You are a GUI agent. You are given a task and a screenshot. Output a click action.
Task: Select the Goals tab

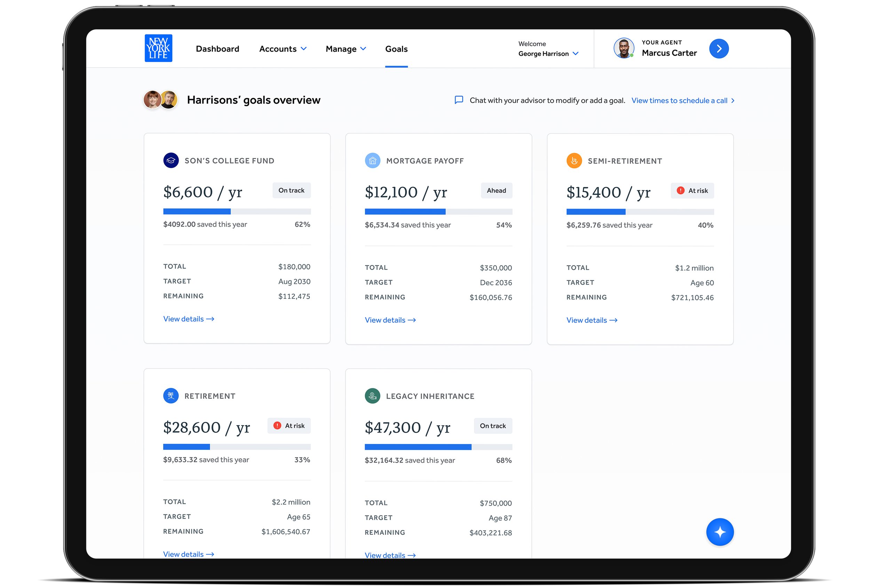click(396, 49)
